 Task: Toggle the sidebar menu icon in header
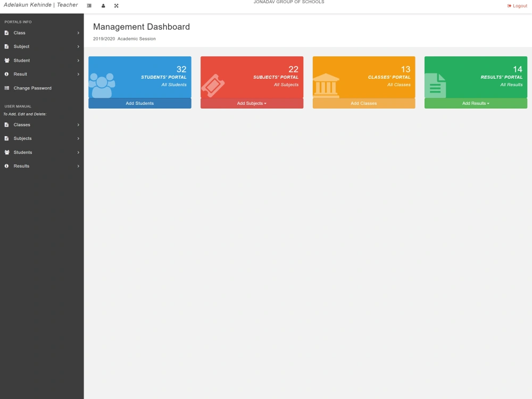point(89,6)
